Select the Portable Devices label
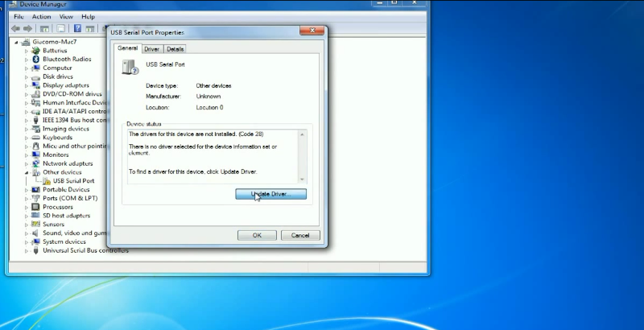 tap(66, 189)
